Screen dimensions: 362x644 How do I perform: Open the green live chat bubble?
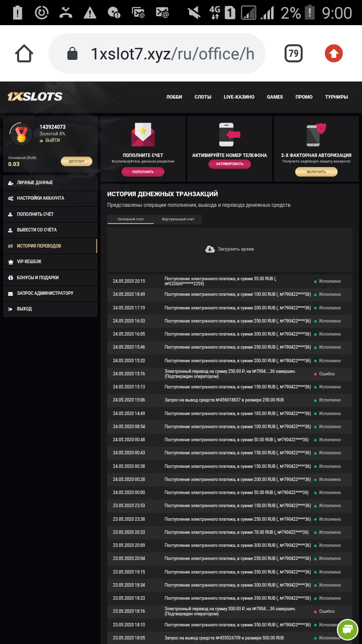(347, 628)
